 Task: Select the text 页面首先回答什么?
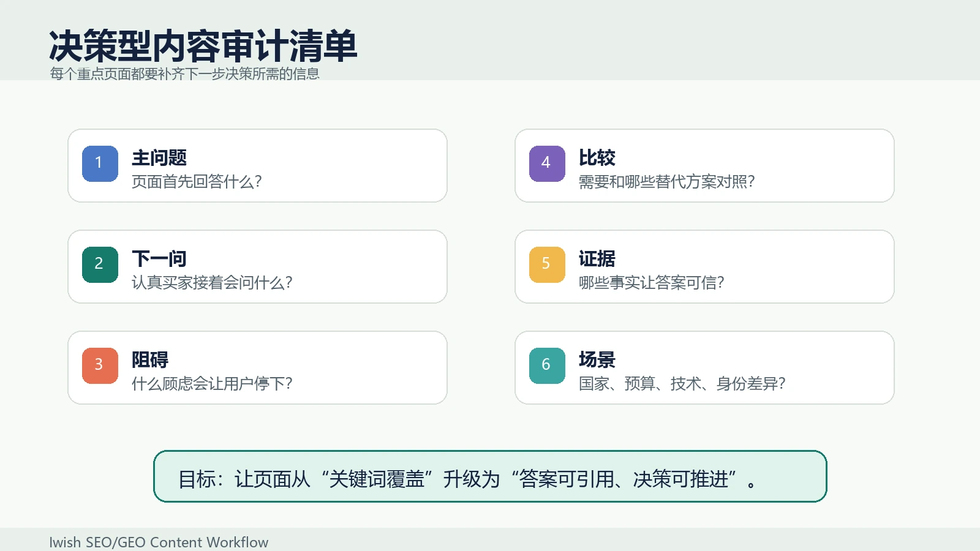click(x=197, y=182)
